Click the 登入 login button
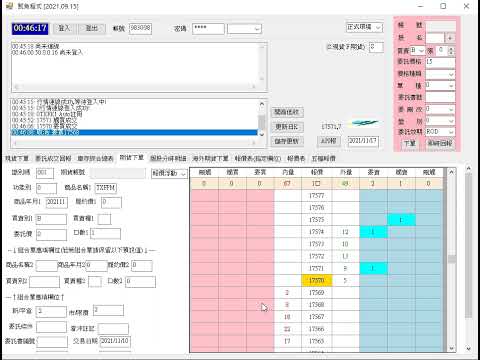The width and height of the screenshot is (480, 360). tap(64, 29)
